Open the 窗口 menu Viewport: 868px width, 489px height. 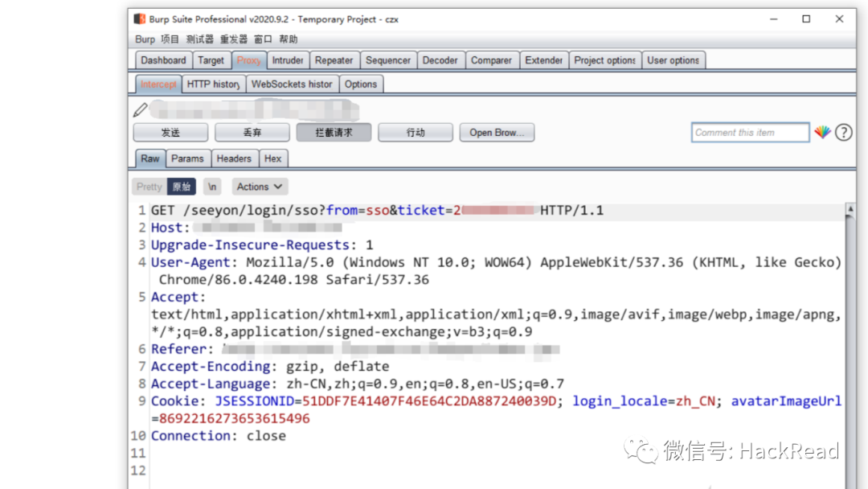[x=263, y=39]
